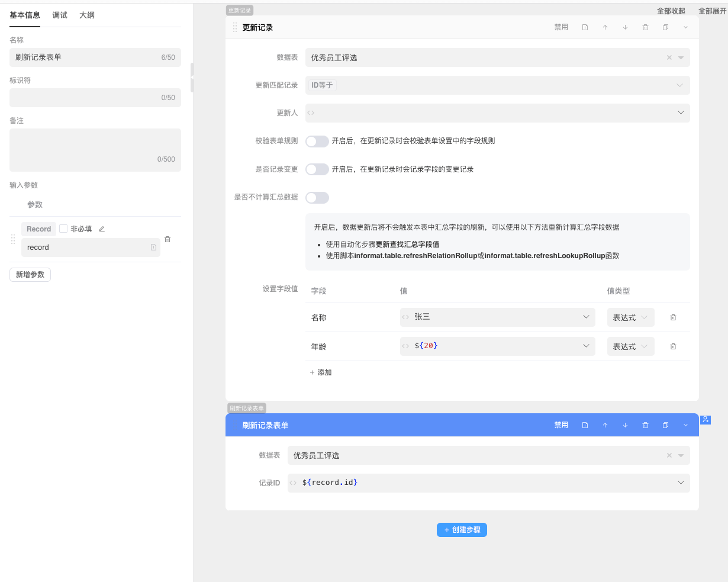Image resolution: width=728 pixels, height=582 pixels.
Task: Open the note icon in 更新记录 header
Action: 585,27
